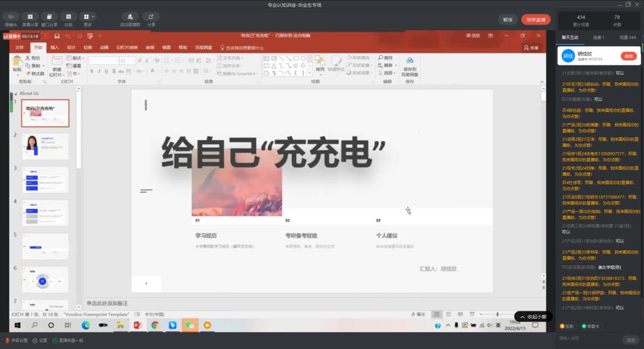Image resolution: width=644 pixels, height=349 pixels.
Task: Open the 白板 whiteboard tool
Action: [x=69, y=16]
